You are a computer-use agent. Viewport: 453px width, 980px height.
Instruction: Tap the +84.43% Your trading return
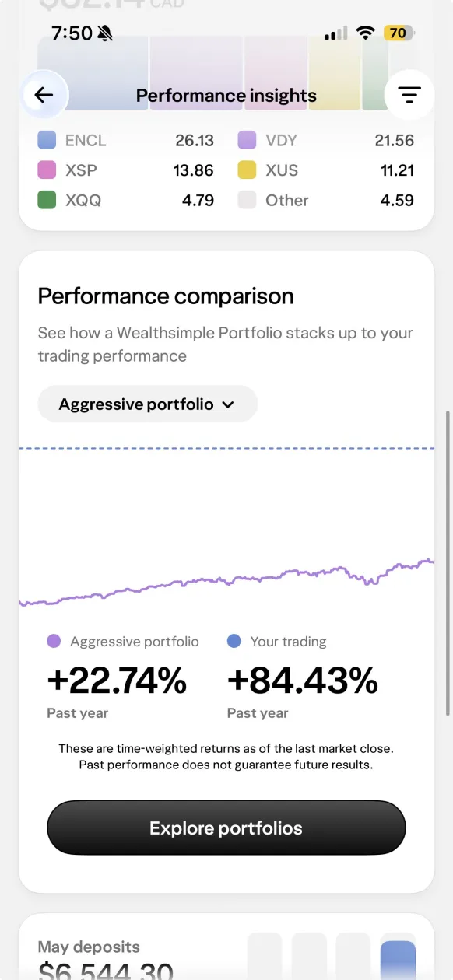point(303,681)
